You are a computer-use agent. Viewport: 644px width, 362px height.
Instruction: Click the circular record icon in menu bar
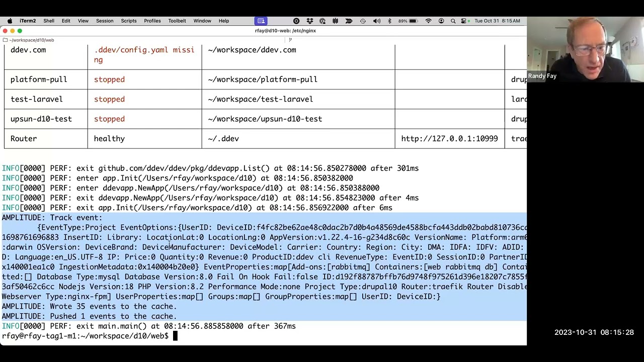[x=296, y=21]
